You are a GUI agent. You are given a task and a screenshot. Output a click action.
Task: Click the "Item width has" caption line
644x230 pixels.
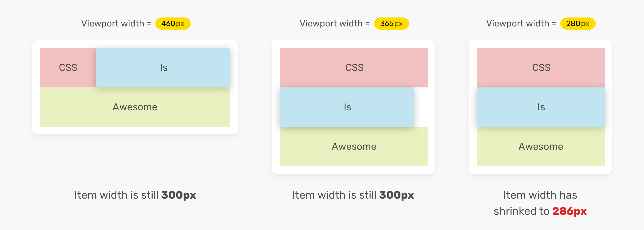coord(540,195)
